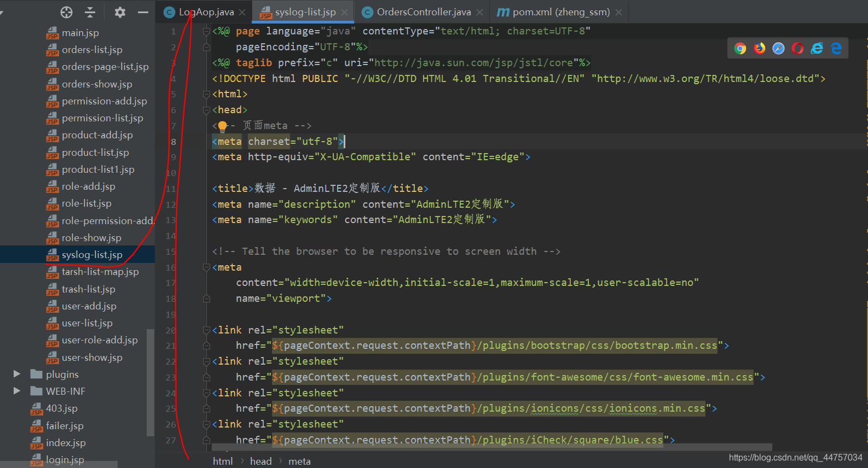Image resolution: width=868 pixels, height=468 pixels.
Task: Fold the bootstrap link tag on line 20
Action: [207, 330]
